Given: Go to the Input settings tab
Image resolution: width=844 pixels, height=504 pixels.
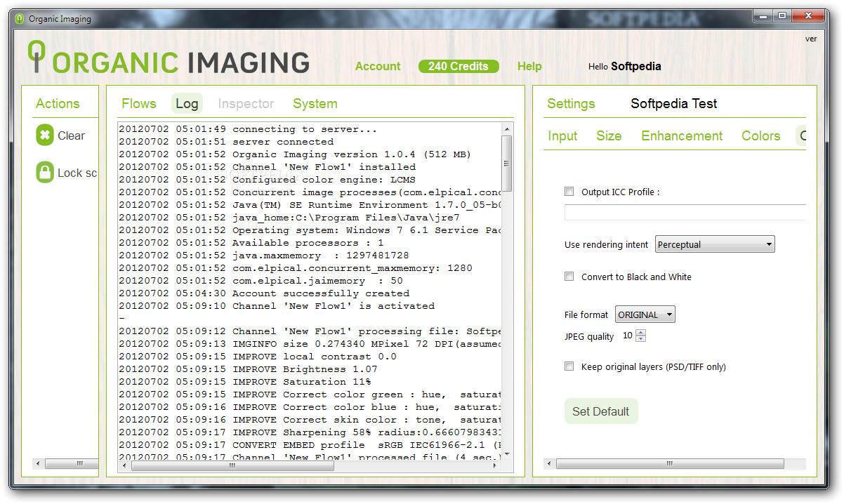Looking at the screenshot, I should pyautogui.click(x=562, y=135).
